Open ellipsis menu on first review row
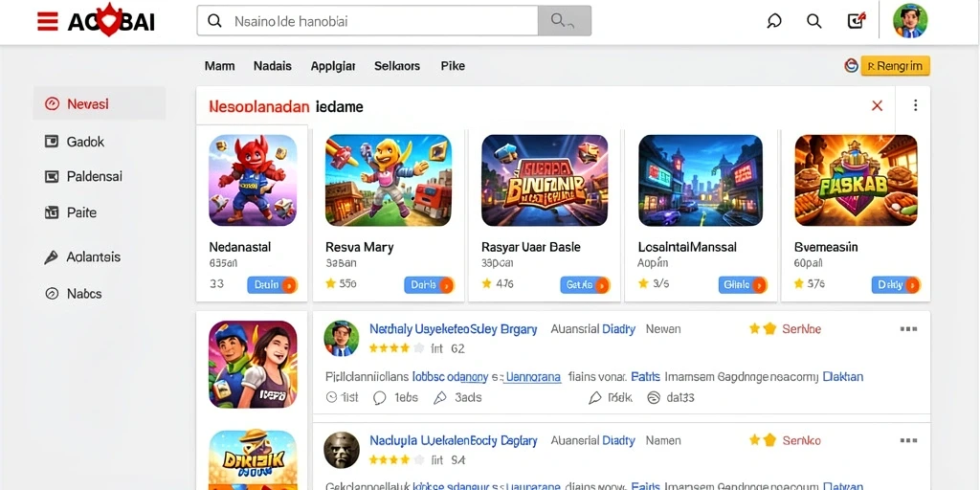Screen dimensions: 980x490 coord(908,329)
